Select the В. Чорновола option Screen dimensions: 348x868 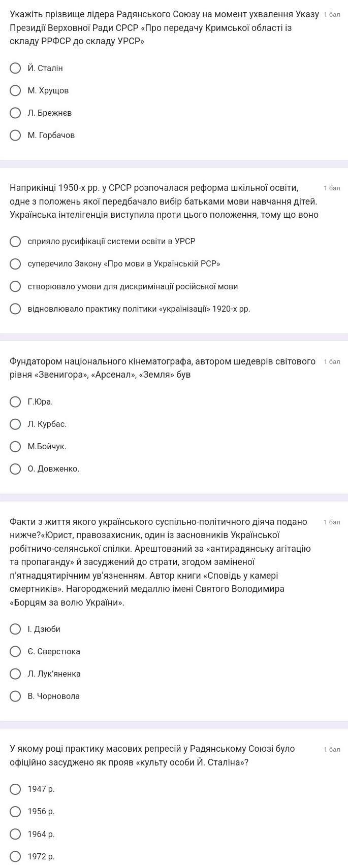[16, 696]
